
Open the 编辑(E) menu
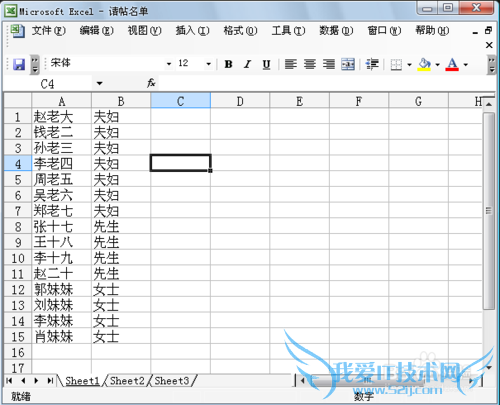[x=97, y=31]
